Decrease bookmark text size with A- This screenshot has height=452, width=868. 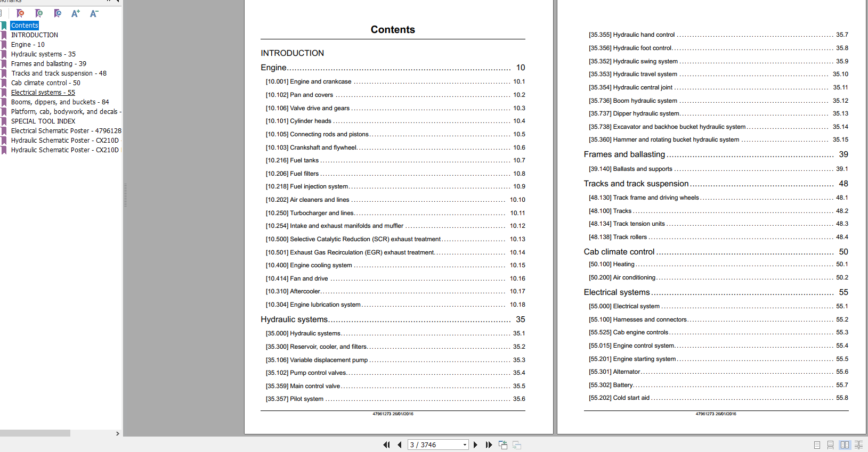tap(94, 13)
